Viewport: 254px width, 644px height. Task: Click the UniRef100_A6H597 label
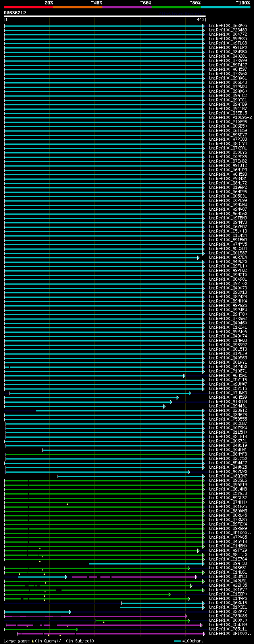pos(228,70)
